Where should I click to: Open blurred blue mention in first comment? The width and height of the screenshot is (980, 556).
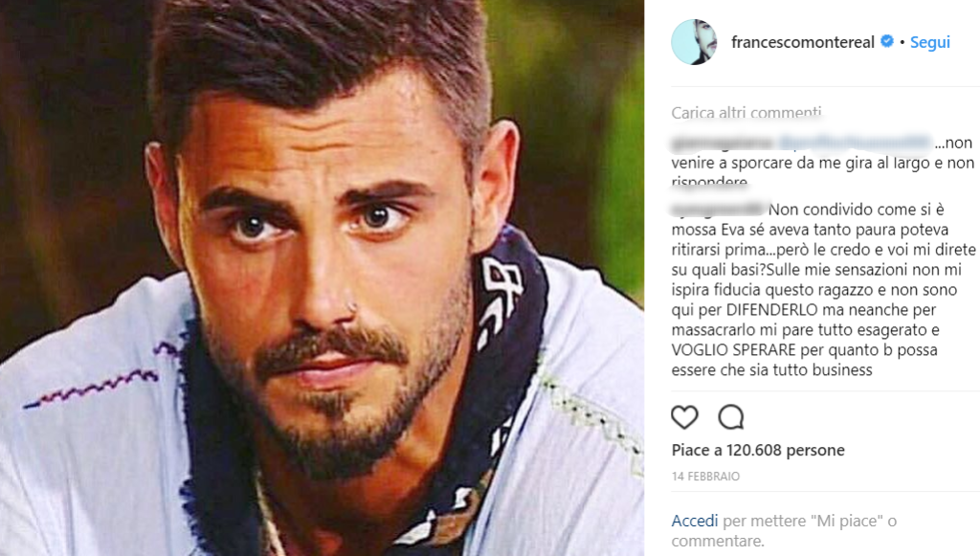pyautogui.click(x=855, y=143)
